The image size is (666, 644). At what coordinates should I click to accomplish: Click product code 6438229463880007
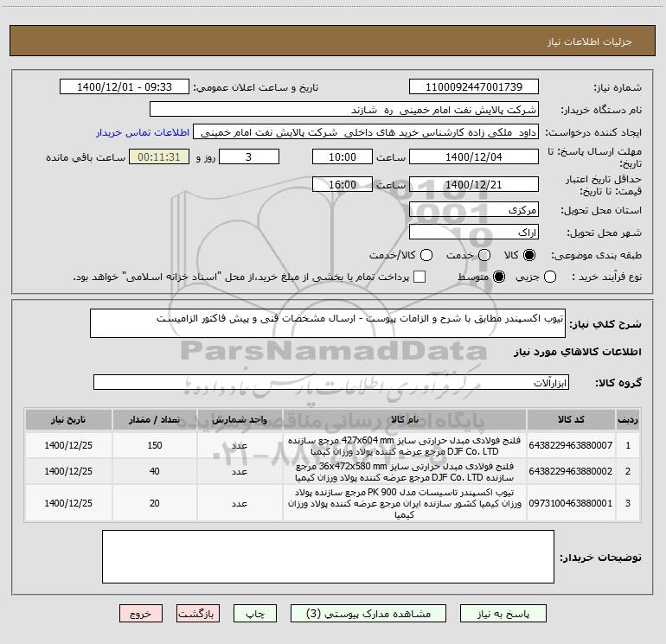tap(571, 445)
